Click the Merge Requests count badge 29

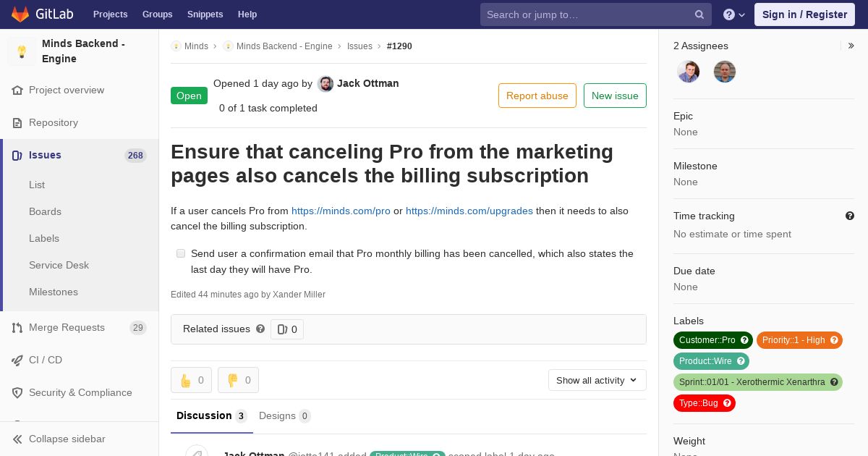(x=137, y=328)
